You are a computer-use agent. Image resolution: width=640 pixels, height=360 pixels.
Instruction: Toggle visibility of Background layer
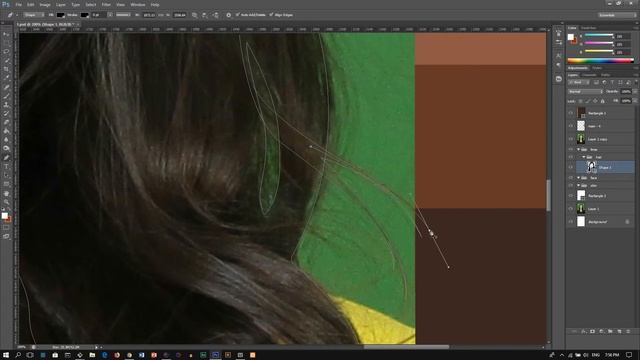coord(571,222)
